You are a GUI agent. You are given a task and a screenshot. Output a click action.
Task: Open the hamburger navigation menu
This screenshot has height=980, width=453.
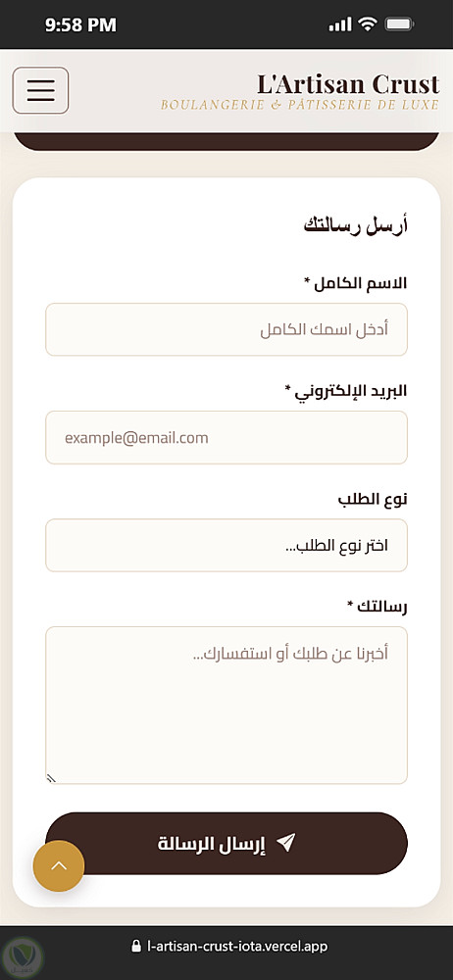40,90
